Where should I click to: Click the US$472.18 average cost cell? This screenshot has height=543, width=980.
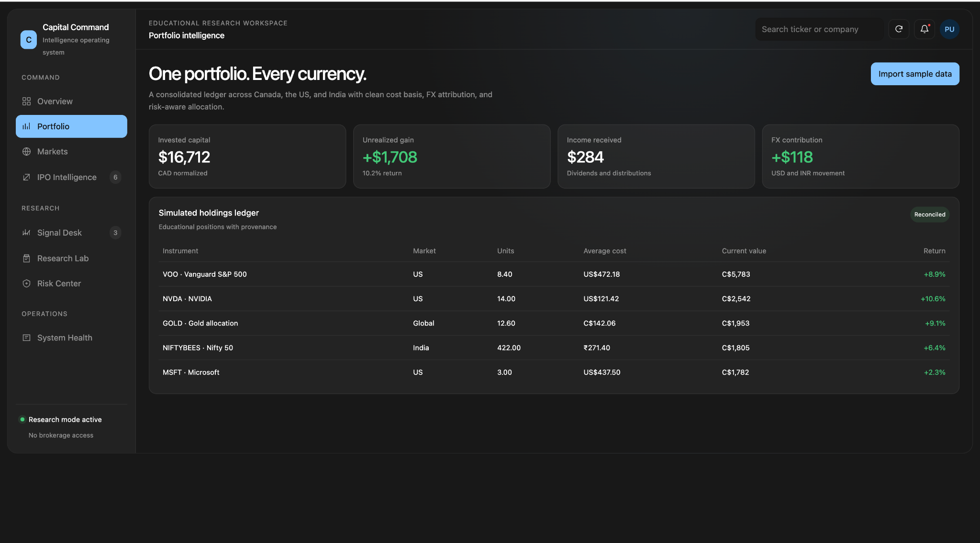point(601,274)
